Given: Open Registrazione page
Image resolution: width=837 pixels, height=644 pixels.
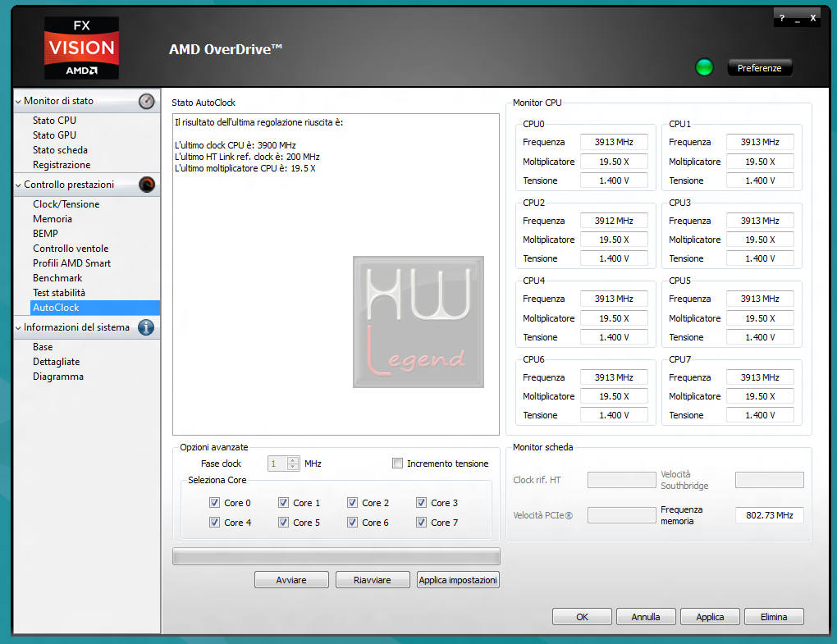Looking at the screenshot, I should point(62,165).
